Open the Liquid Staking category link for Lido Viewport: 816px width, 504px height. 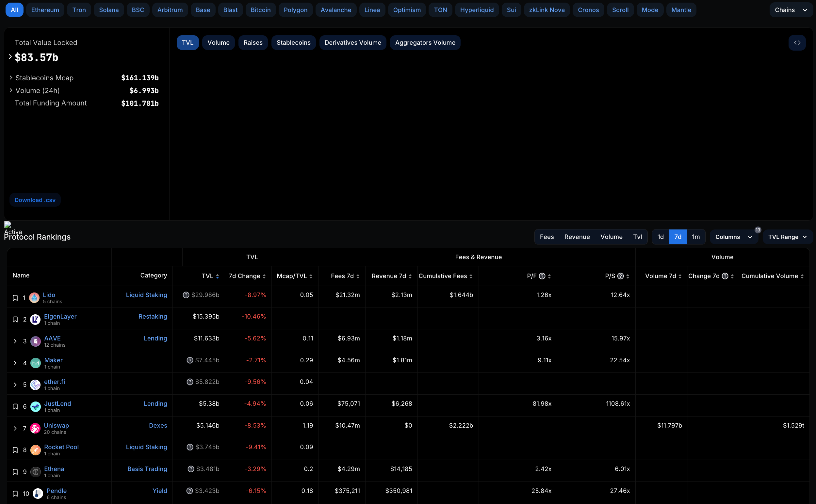pyautogui.click(x=146, y=295)
